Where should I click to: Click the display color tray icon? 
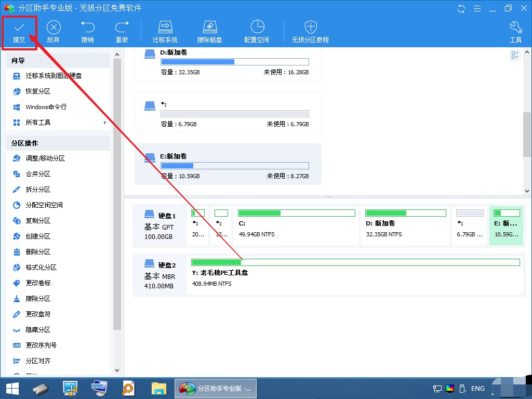(x=450, y=389)
